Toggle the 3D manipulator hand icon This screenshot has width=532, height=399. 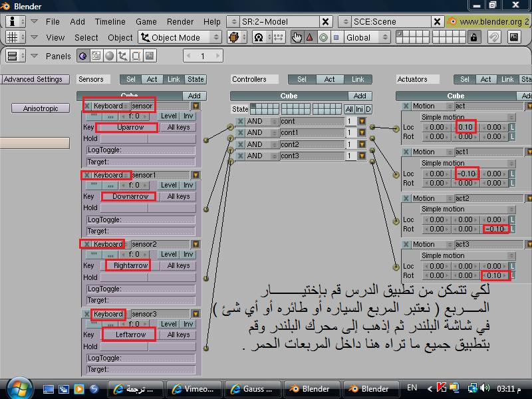pos(297,37)
